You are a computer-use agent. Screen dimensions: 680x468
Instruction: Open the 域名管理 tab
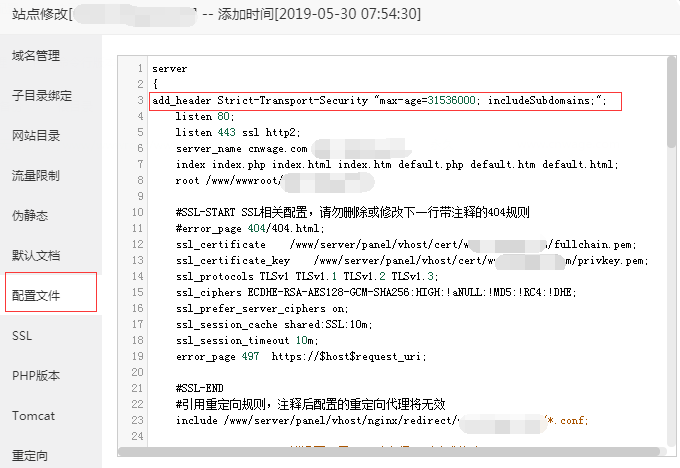point(36,55)
